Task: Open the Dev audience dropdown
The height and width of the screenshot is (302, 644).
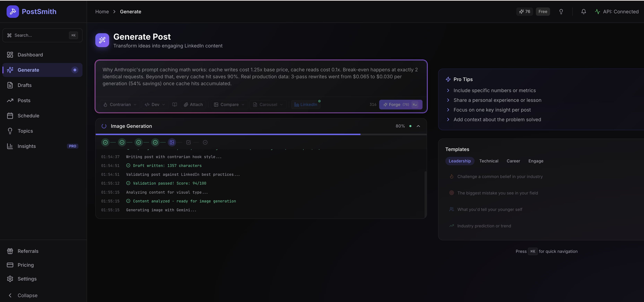Action: pyautogui.click(x=155, y=104)
